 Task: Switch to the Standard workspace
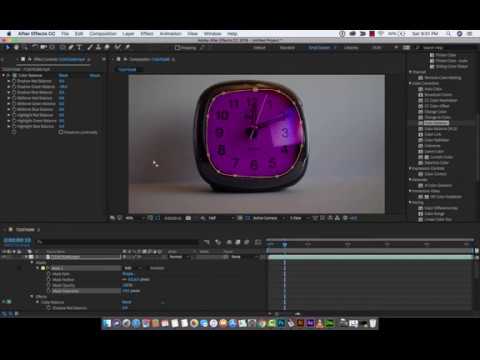pyautogui.click(x=287, y=48)
